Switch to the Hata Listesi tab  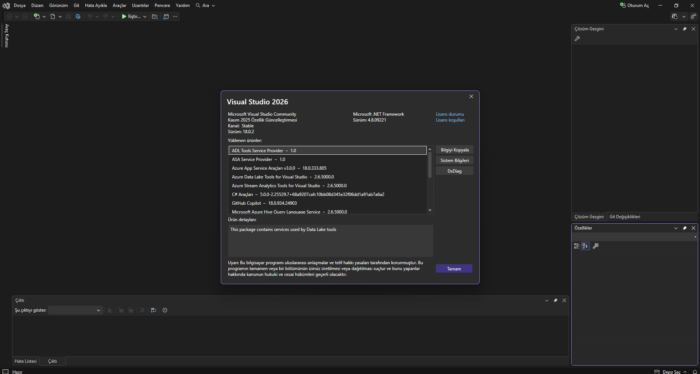pos(25,361)
